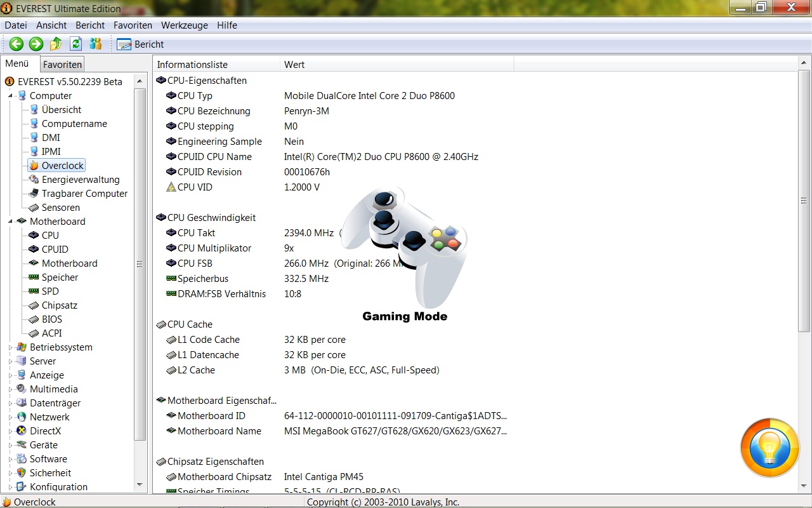The height and width of the screenshot is (508, 812).
Task: Click the CPU VID warning icon
Action: tap(171, 187)
